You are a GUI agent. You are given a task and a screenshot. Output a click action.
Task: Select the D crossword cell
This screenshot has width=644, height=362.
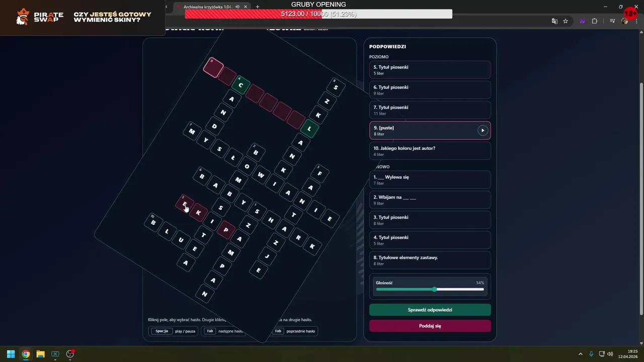coord(214,126)
